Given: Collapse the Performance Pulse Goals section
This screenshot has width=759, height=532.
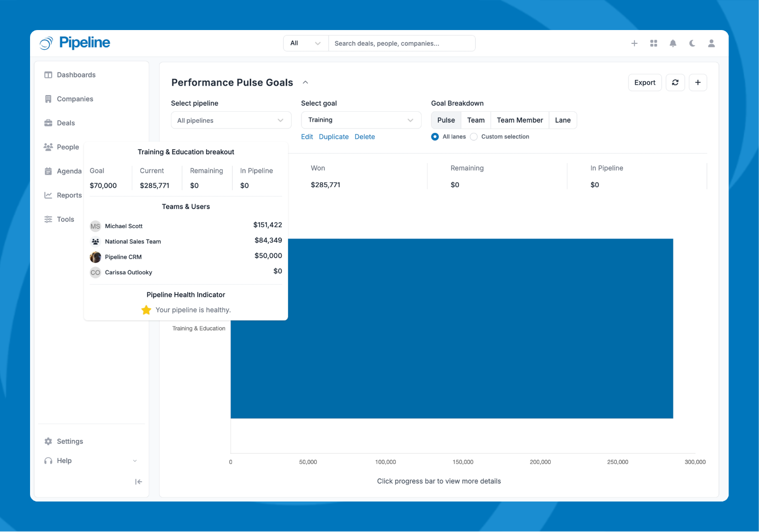Looking at the screenshot, I should tap(305, 83).
